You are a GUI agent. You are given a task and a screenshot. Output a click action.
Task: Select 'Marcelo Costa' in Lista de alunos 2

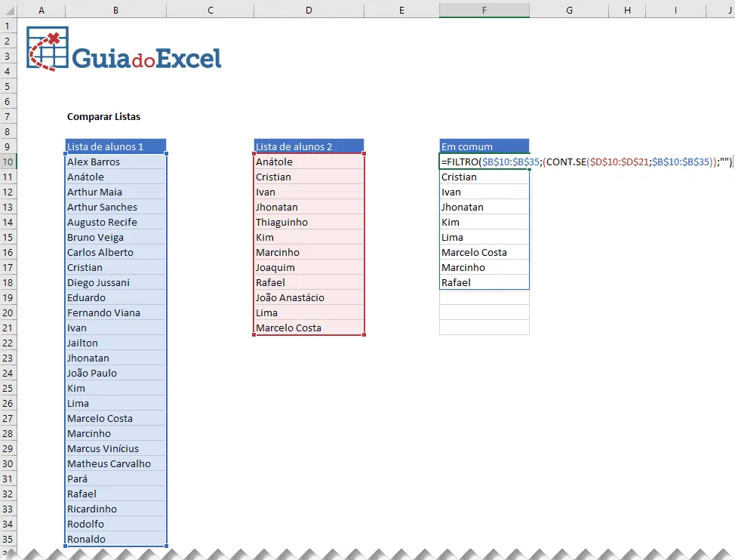coord(309,328)
